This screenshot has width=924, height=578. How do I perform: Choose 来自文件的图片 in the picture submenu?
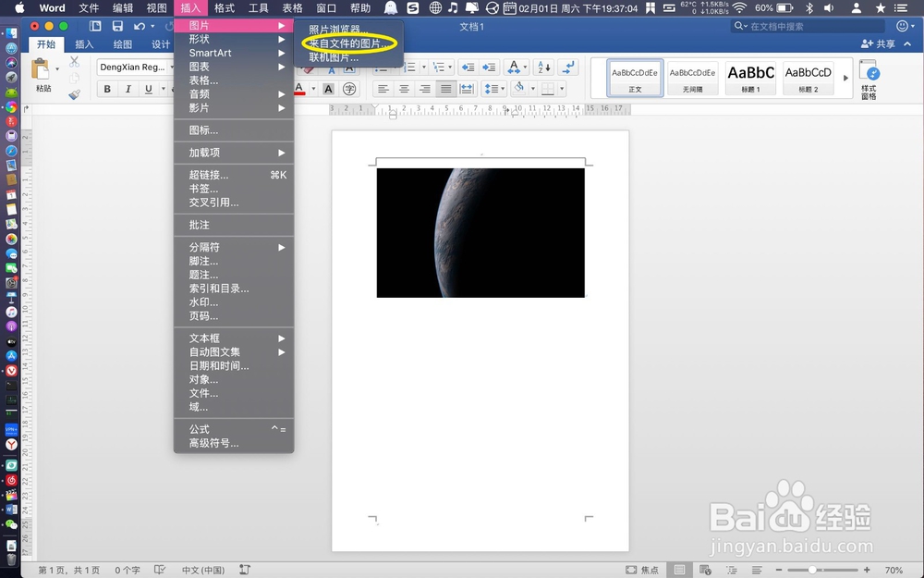[x=348, y=43]
